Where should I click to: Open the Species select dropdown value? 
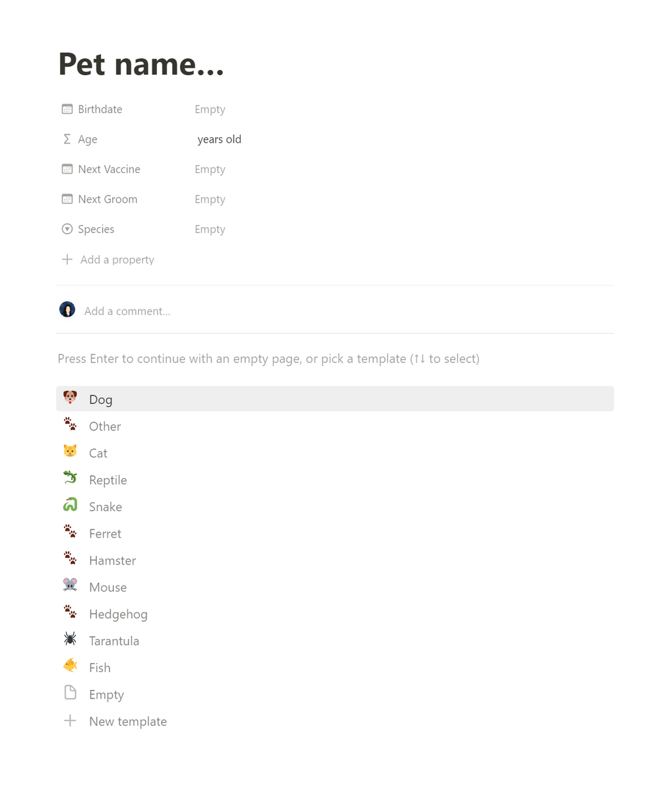(x=210, y=229)
